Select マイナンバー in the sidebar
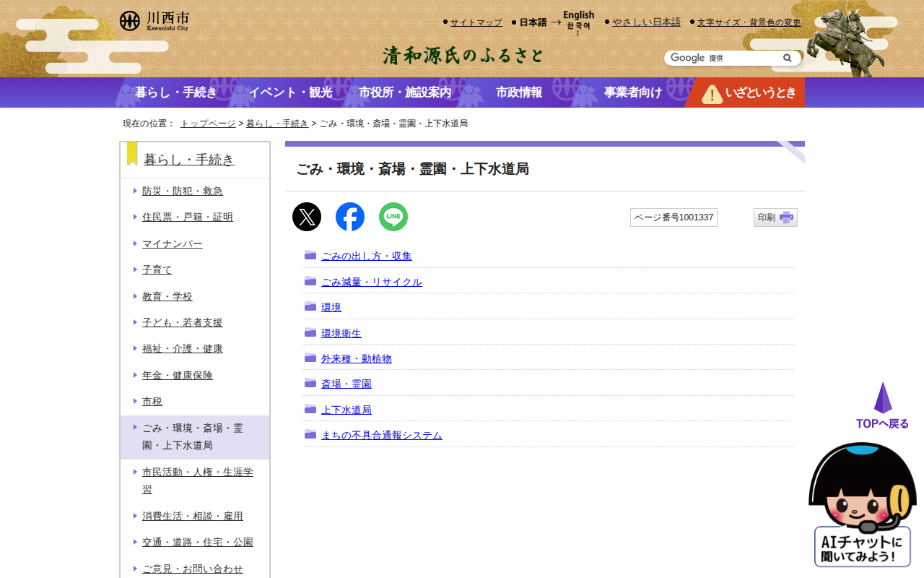Image resolution: width=924 pixels, height=578 pixels. tap(172, 243)
